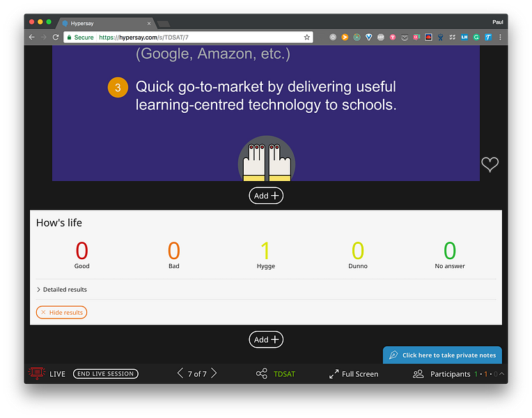Click the browser forward arrow
The width and height of the screenshot is (532, 418).
tap(44, 38)
